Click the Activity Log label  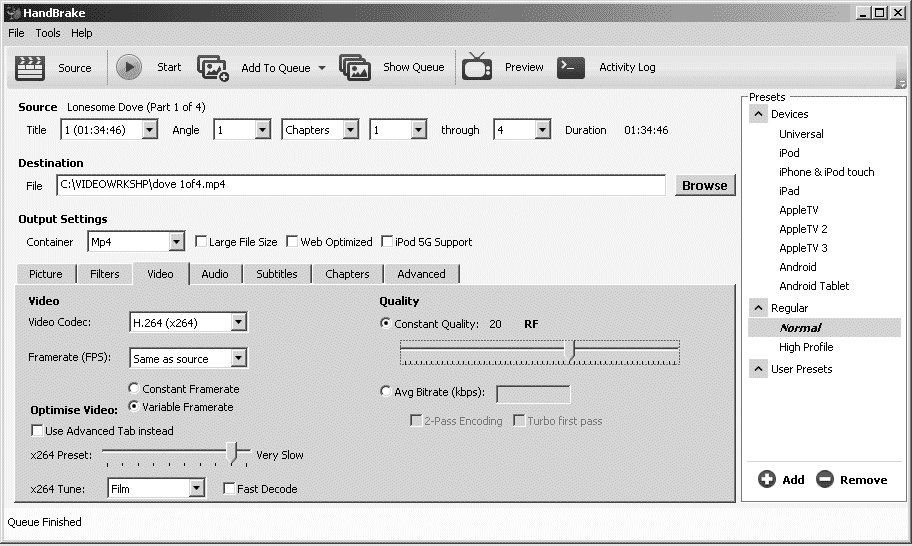(627, 67)
